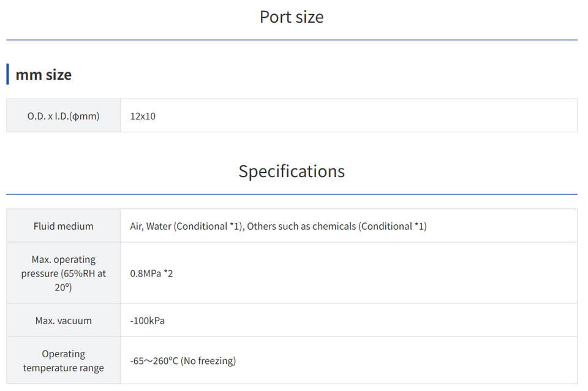Image resolution: width=588 pixels, height=391 pixels.
Task: Select the "Operating temperature range" label cell
Action: (x=64, y=361)
